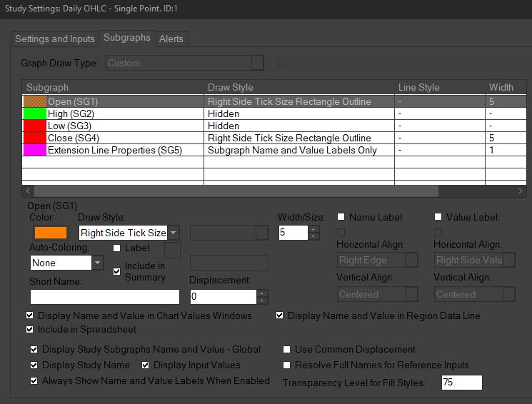Screen dimensions: 532x404
Task: Click Transparency Level for Fill Styles field
Action: pos(461,383)
